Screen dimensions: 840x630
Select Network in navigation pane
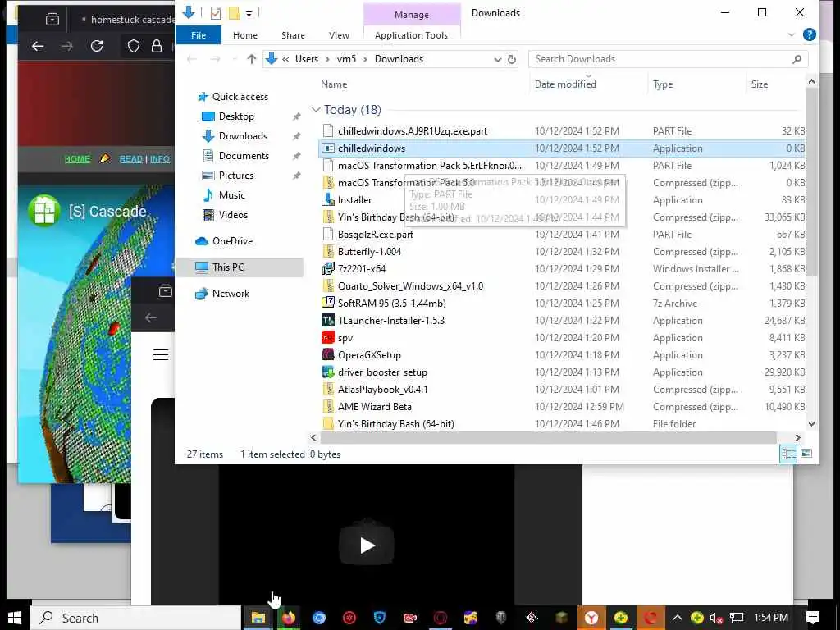click(231, 294)
